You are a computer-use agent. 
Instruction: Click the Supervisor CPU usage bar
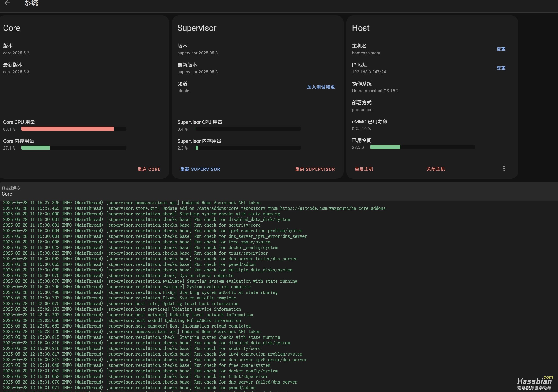click(x=248, y=129)
